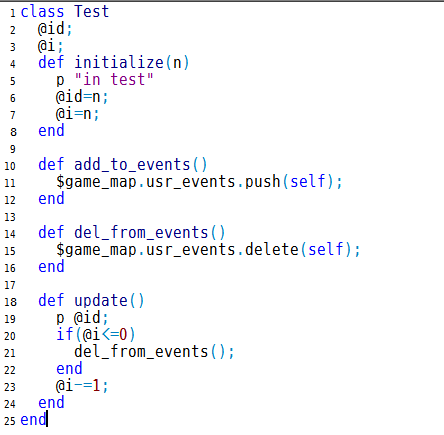Click line number 13 in the gutter
Screen dimensions: 444x435
coord(10,217)
